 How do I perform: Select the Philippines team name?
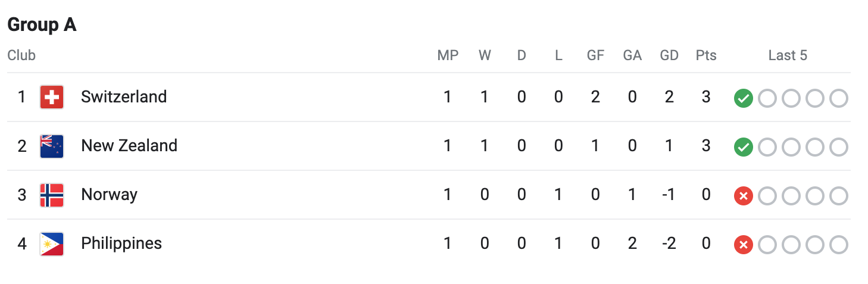click(x=121, y=244)
